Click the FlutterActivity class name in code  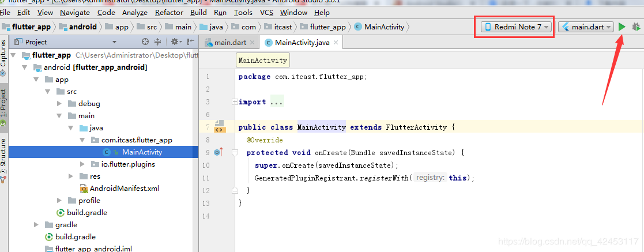click(416, 127)
